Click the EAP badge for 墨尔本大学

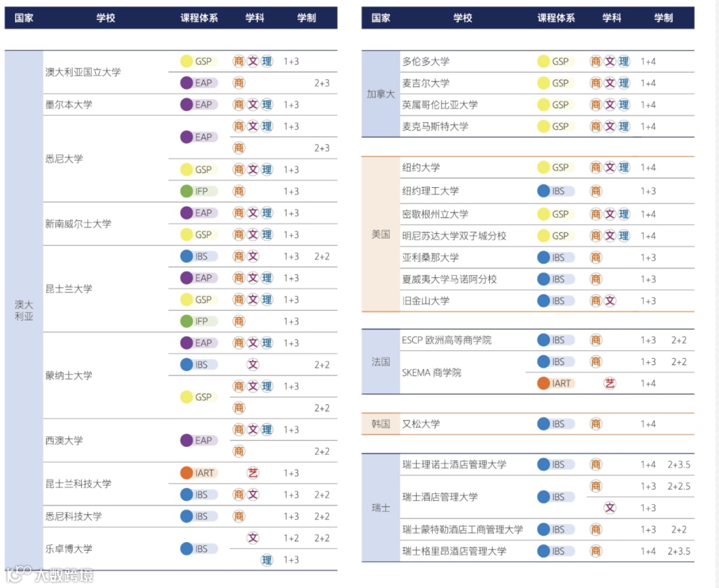point(198,105)
